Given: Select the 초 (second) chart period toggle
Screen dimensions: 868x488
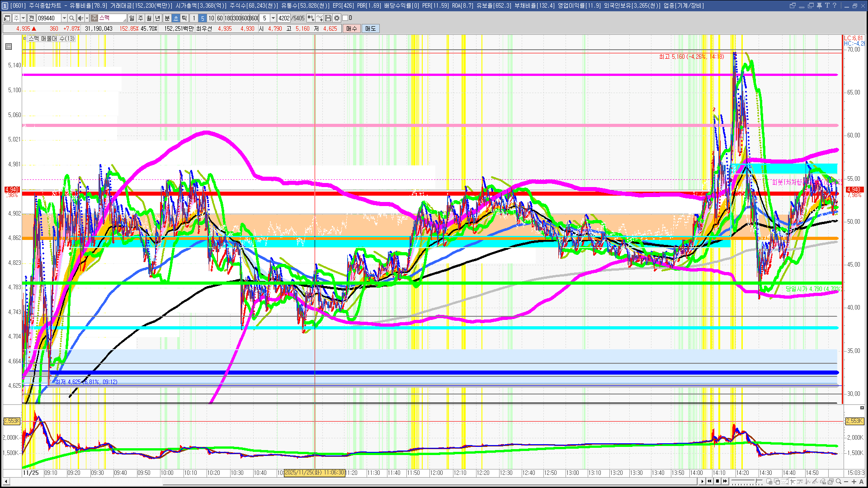Looking at the screenshot, I should pos(176,18).
